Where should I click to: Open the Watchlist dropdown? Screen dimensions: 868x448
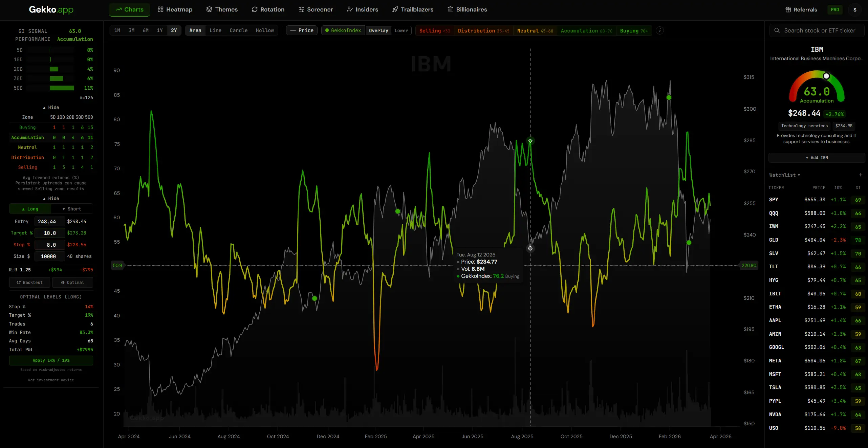click(784, 175)
